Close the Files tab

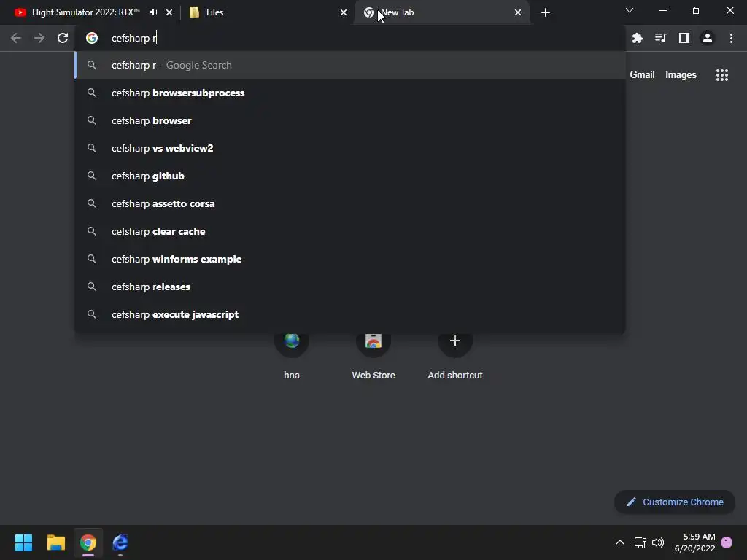tap(344, 12)
